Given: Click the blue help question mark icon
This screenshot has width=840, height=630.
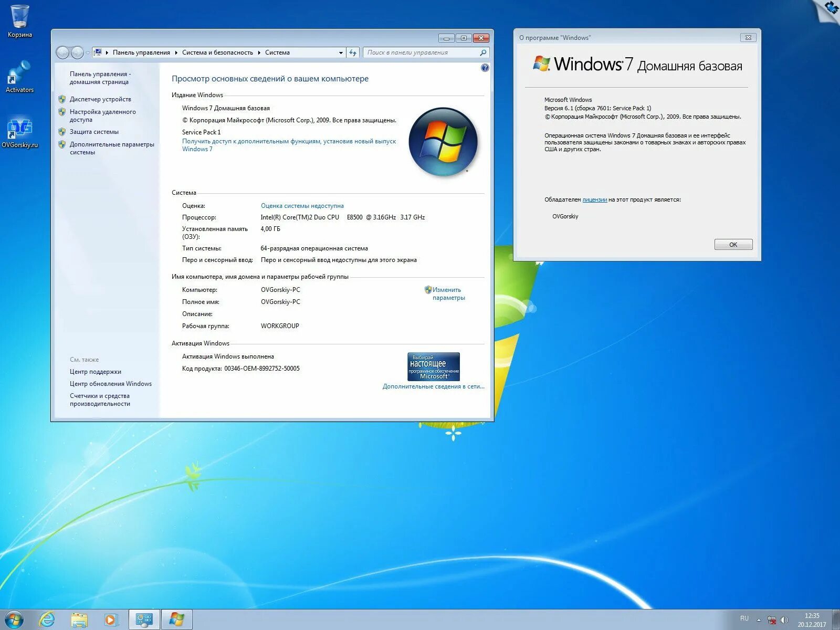Looking at the screenshot, I should pos(485,68).
